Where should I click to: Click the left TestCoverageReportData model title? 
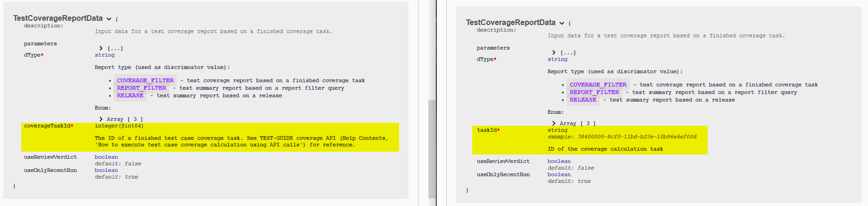[x=58, y=18]
